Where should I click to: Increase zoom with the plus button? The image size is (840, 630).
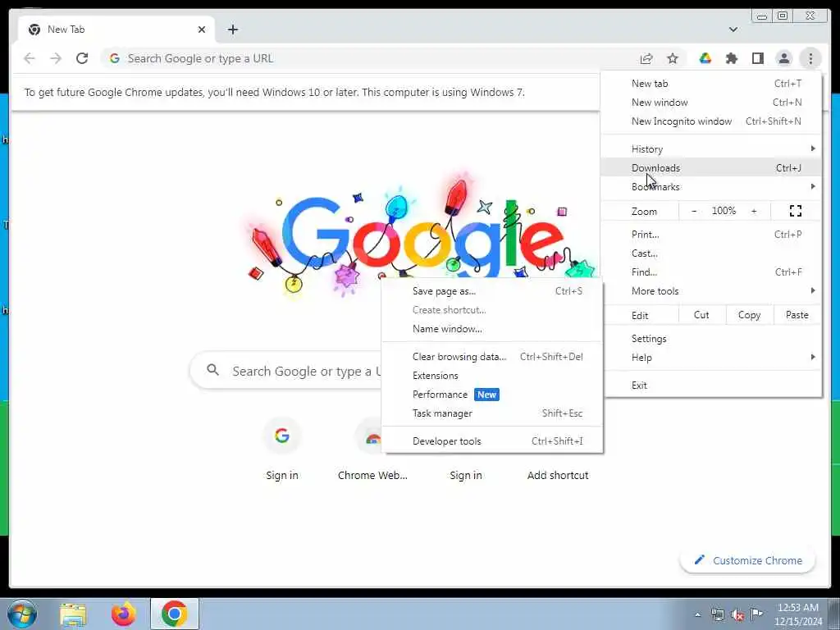754,211
